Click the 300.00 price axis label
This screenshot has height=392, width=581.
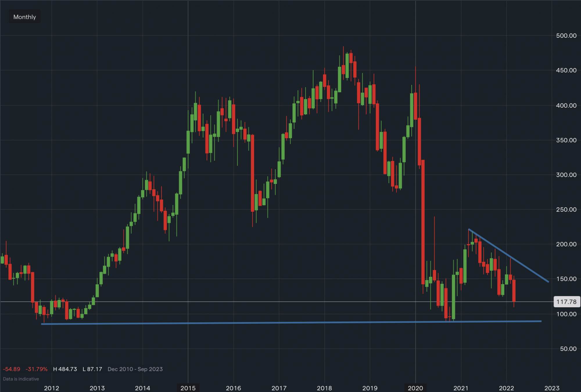566,174
